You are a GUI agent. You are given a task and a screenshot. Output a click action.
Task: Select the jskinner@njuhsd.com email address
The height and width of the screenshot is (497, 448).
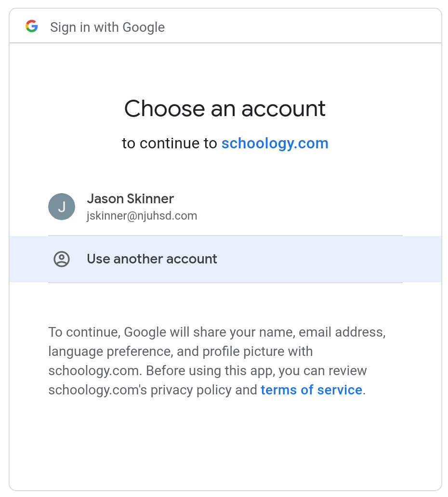142,216
